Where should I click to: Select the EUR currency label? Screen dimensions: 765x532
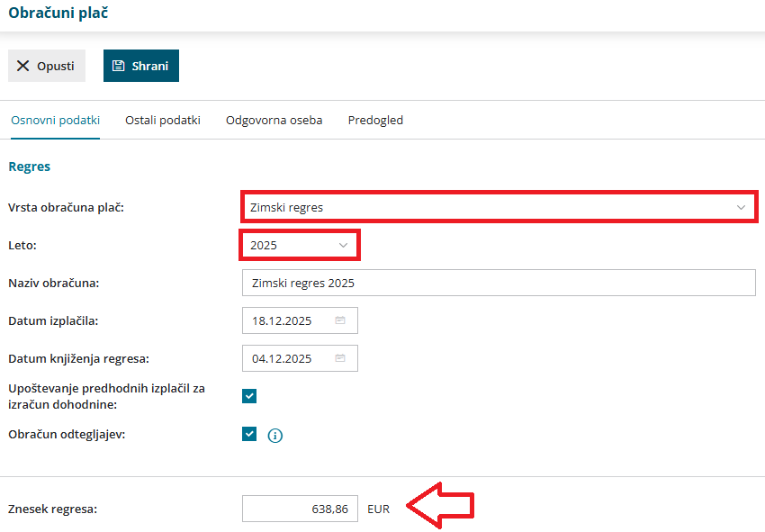coord(378,509)
